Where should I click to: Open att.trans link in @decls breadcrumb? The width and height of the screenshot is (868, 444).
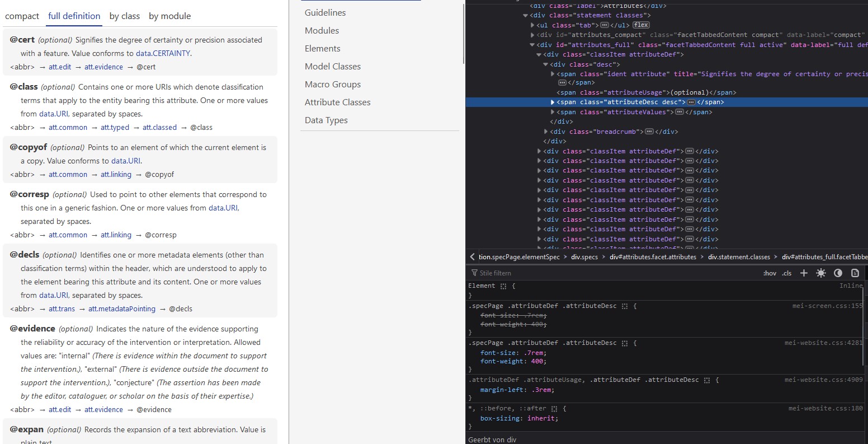(x=62, y=309)
